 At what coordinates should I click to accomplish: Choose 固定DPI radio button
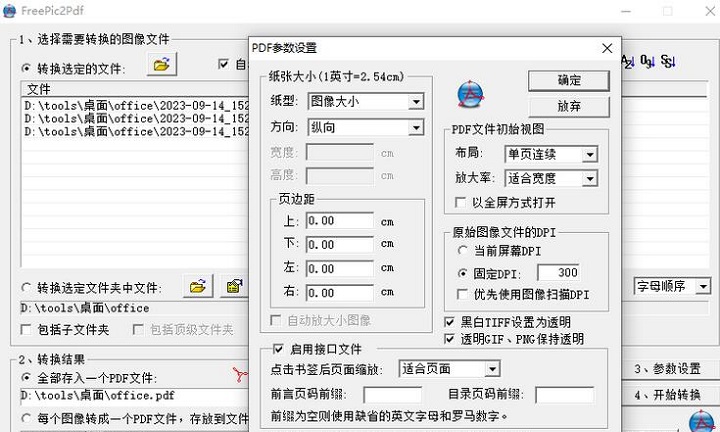pyautogui.click(x=462, y=274)
